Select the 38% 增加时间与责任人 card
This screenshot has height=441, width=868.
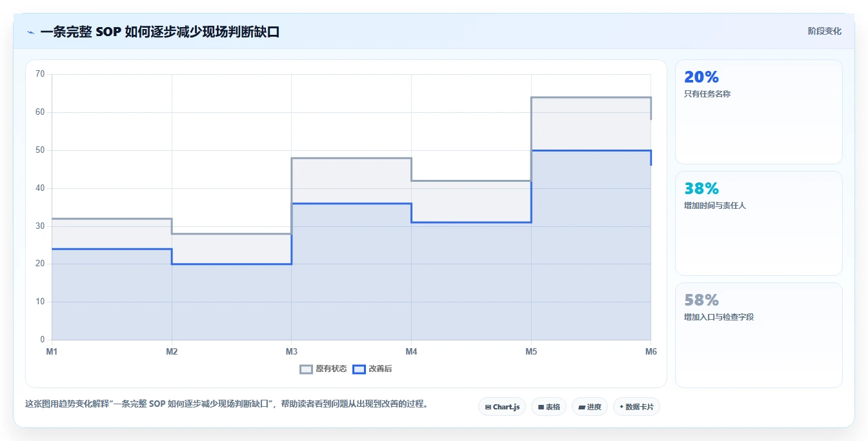coord(758,224)
